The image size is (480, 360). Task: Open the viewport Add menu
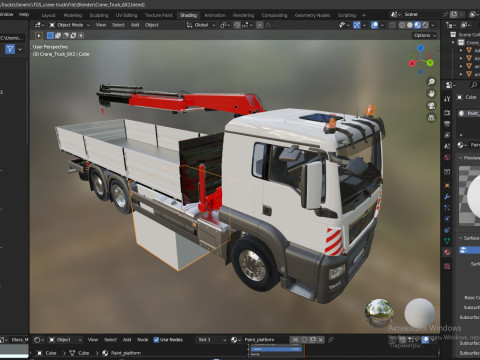135,25
